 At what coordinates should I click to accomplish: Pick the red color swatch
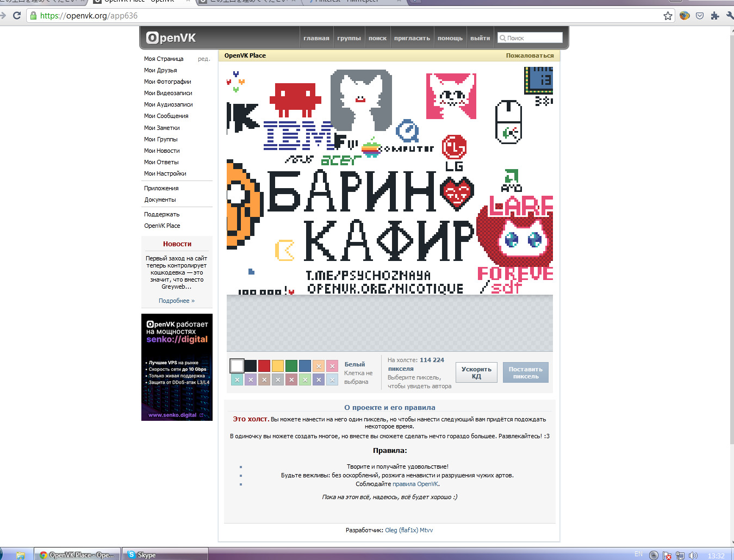click(264, 366)
